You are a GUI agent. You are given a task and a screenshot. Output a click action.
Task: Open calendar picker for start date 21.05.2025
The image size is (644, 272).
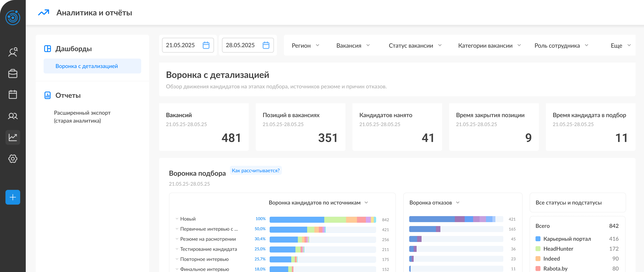click(x=206, y=45)
